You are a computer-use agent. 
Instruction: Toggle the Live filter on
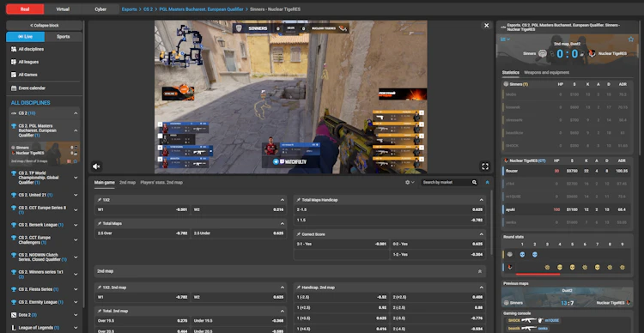click(26, 37)
